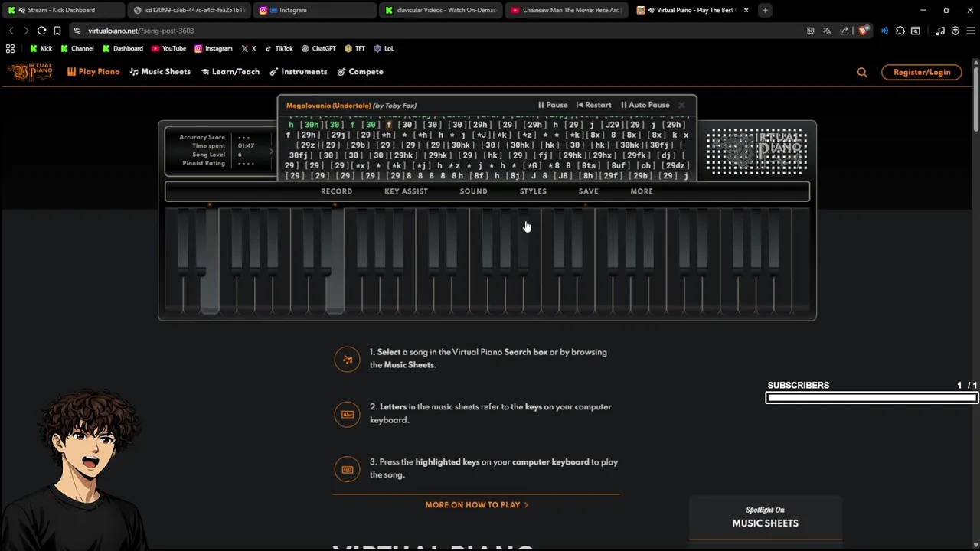
Task: Switch to the Instagram browser tab
Action: click(314, 10)
